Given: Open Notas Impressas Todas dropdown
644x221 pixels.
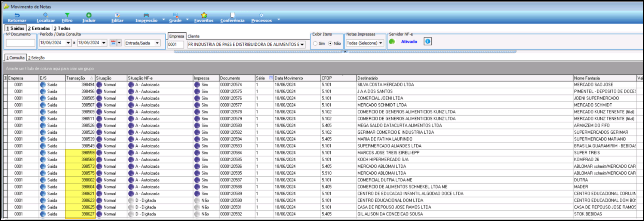Looking at the screenshot, I should click(x=365, y=43).
